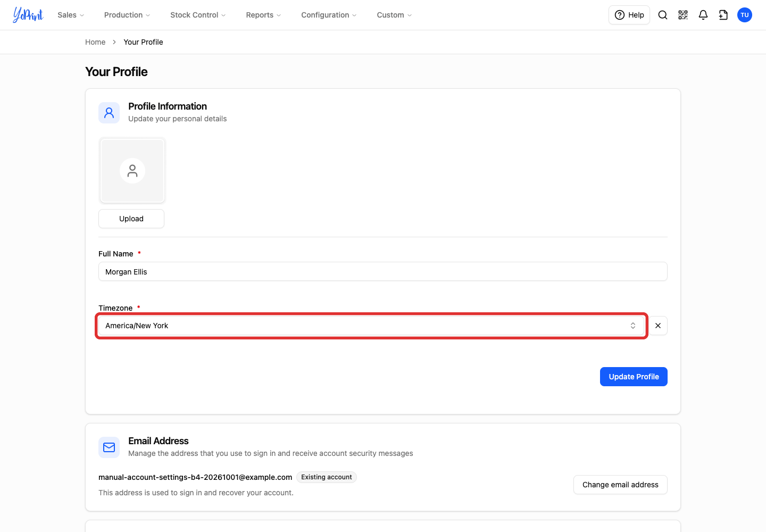The image size is (766, 532).
Task: Click the Profile Information person icon
Action: (109, 113)
